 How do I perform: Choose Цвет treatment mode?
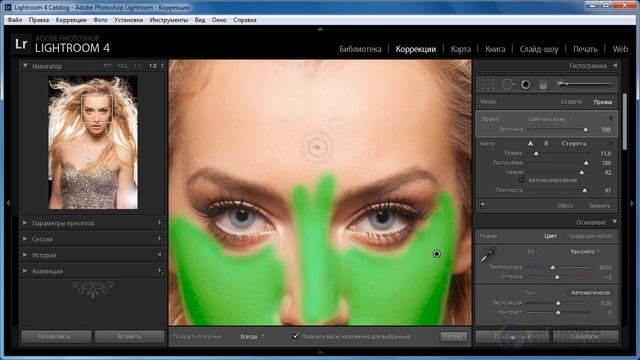point(550,236)
